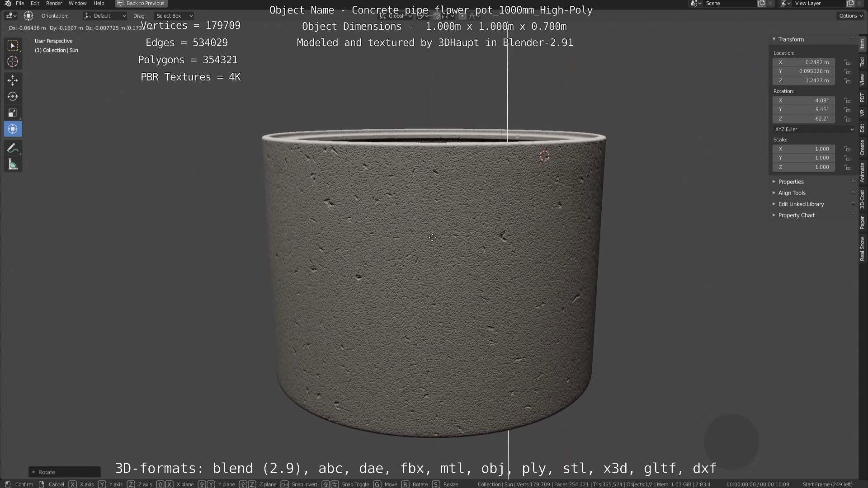Expand the Properties panel
The image size is (868, 488).
(791, 182)
